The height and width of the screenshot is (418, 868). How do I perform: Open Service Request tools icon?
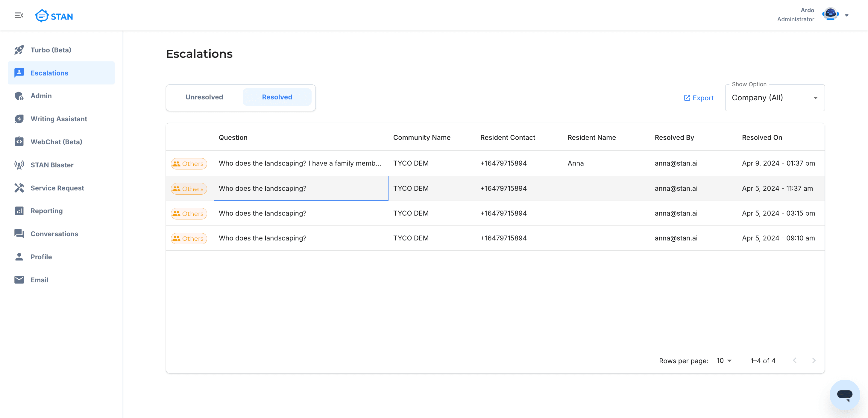tap(19, 188)
